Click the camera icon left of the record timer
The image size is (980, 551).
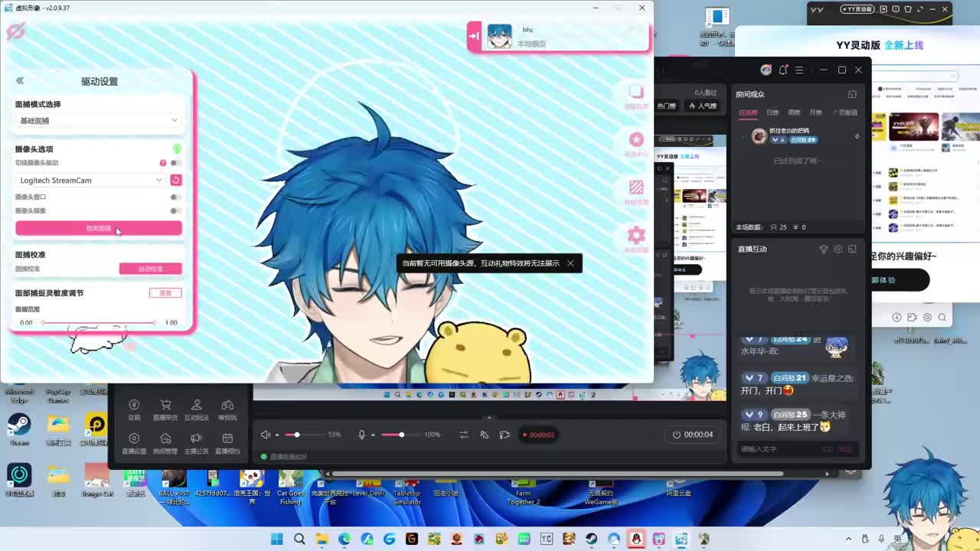[505, 435]
